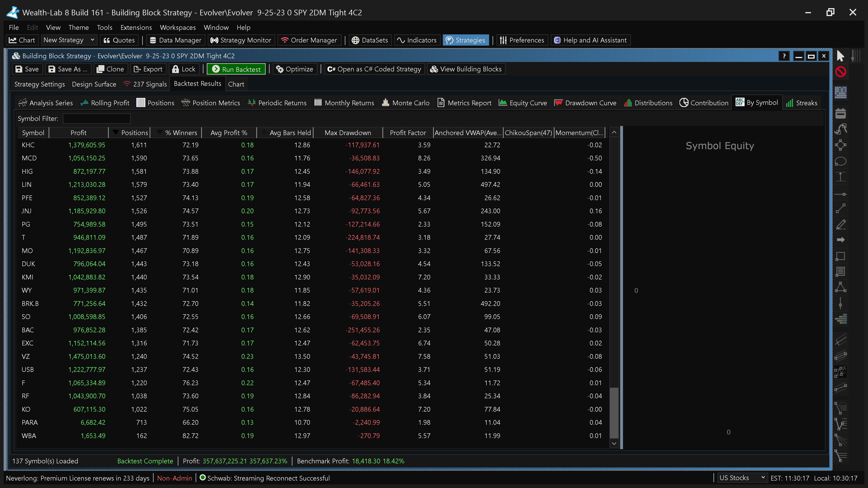Viewport: 868px width, 488px height.
Task: Select the trend line drawing tool
Action: 840,209
